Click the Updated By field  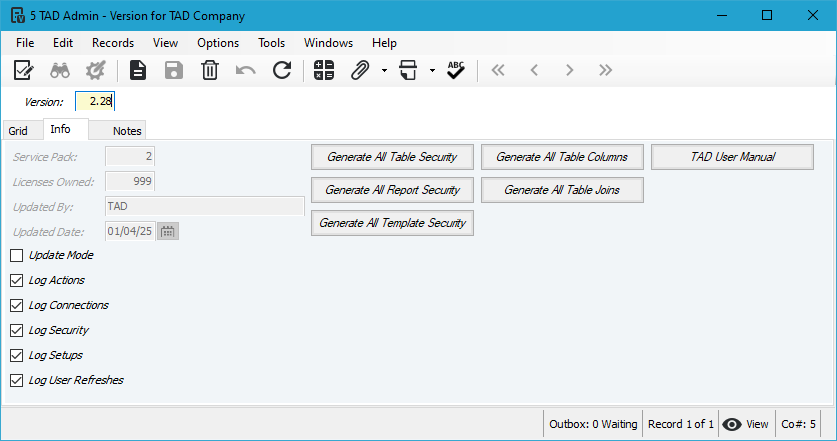pyautogui.click(x=205, y=206)
